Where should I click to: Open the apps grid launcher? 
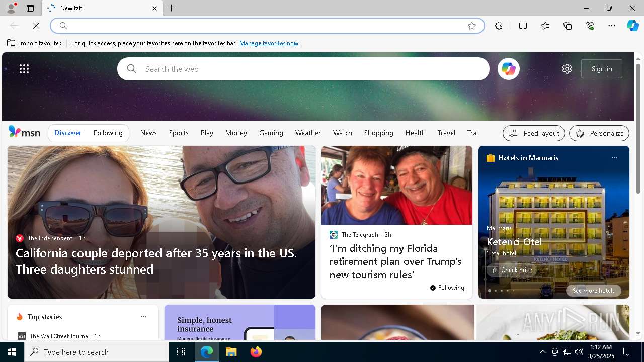coord(24,69)
